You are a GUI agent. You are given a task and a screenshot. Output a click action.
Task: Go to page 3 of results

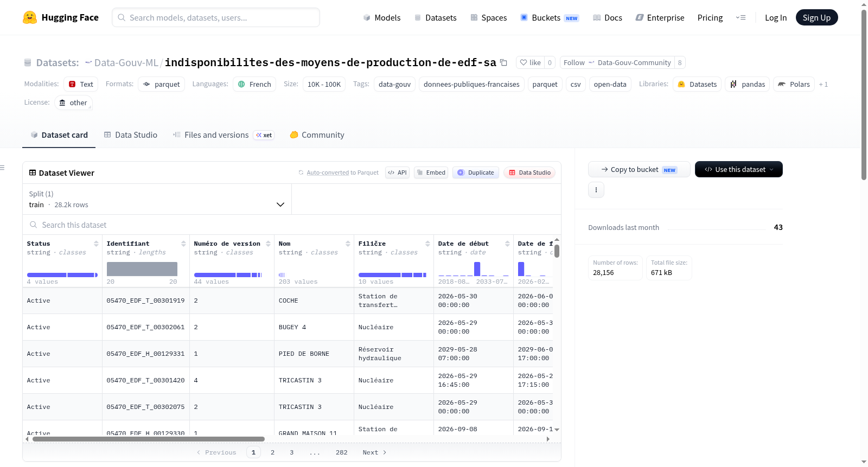pos(291,452)
